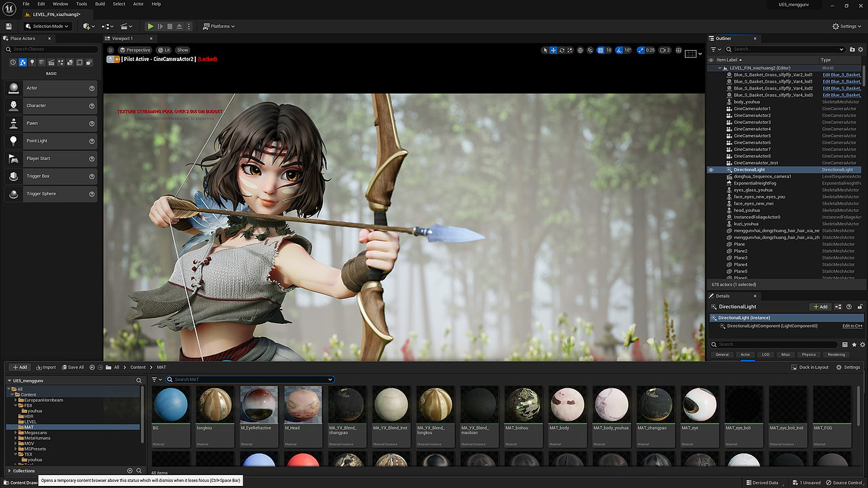Open Selection Mode dropdown
Viewport: 868px width, 488px height.
coord(47,26)
